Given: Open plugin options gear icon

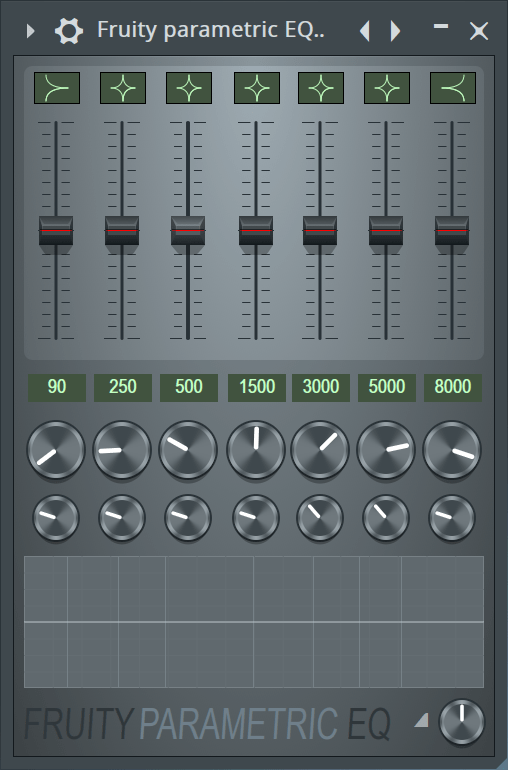Looking at the screenshot, I should 69,31.
